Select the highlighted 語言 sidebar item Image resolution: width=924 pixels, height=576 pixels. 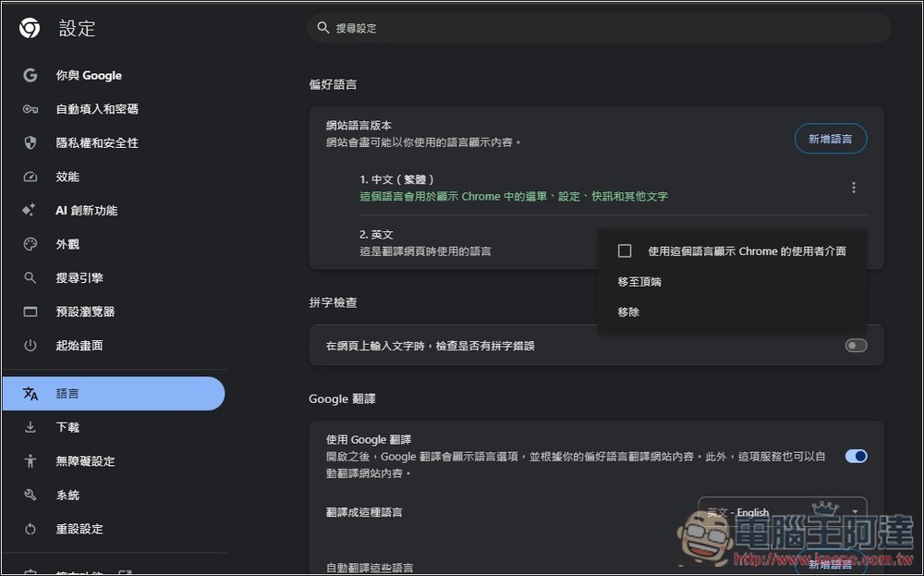click(x=114, y=393)
